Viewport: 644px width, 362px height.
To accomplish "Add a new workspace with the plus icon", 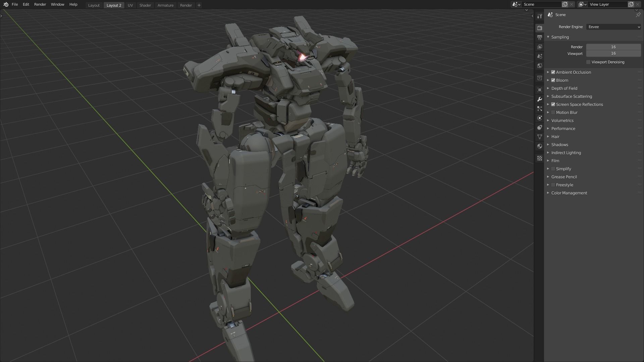I will (199, 5).
